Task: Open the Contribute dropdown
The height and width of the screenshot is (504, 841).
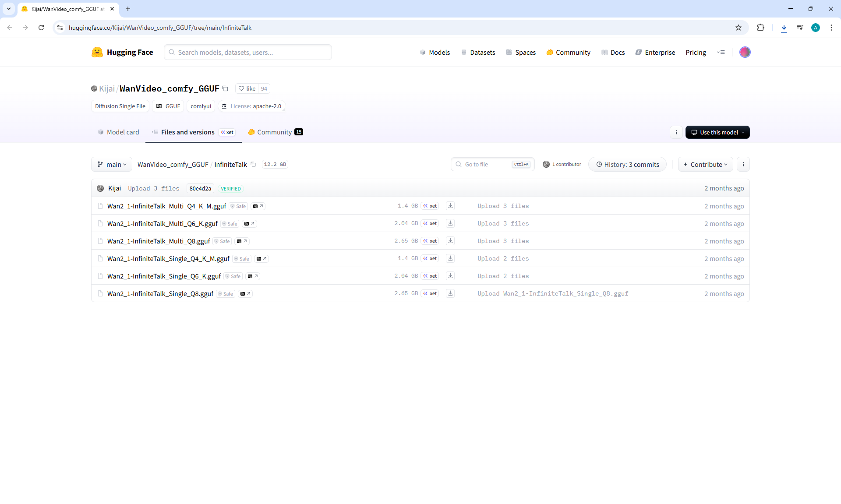Action: point(705,165)
